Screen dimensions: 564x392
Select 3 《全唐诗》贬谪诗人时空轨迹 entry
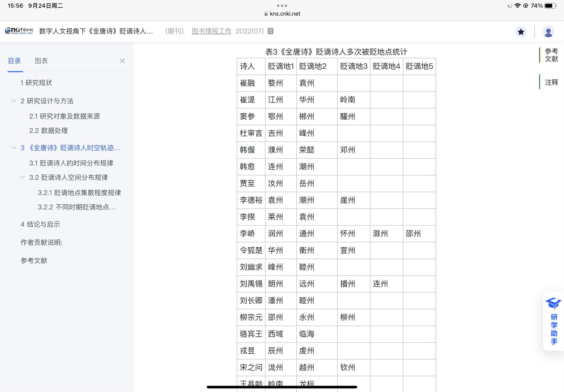pyautogui.click(x=70, y=148)
